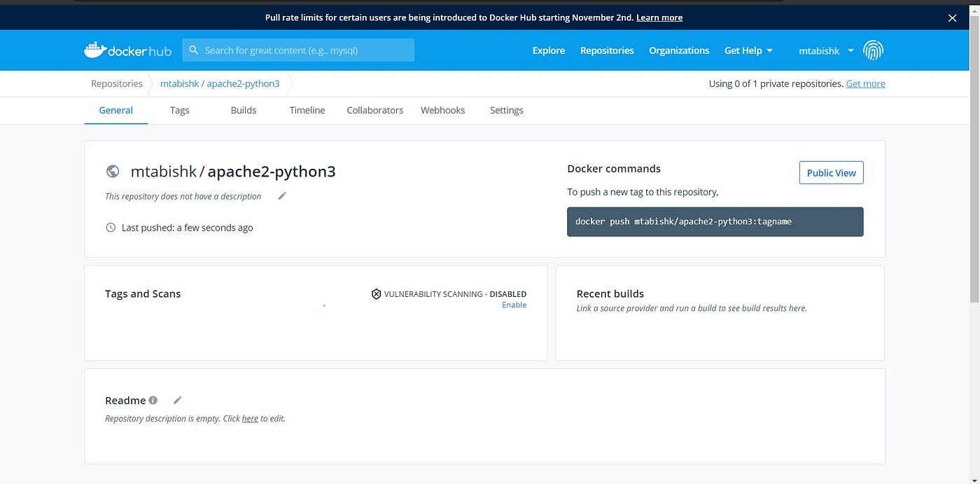Click the Repositories breadcrumb

click(117, 83)
